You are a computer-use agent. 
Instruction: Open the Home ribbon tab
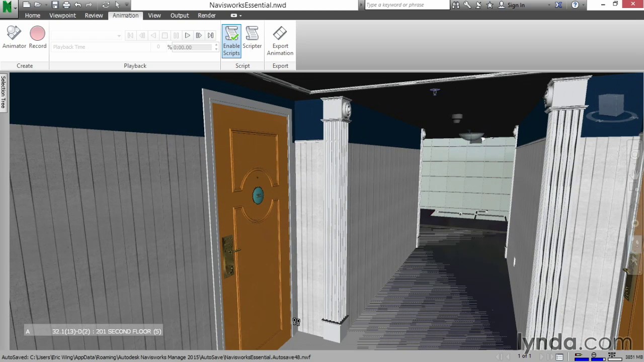click(x=32, y=16)
